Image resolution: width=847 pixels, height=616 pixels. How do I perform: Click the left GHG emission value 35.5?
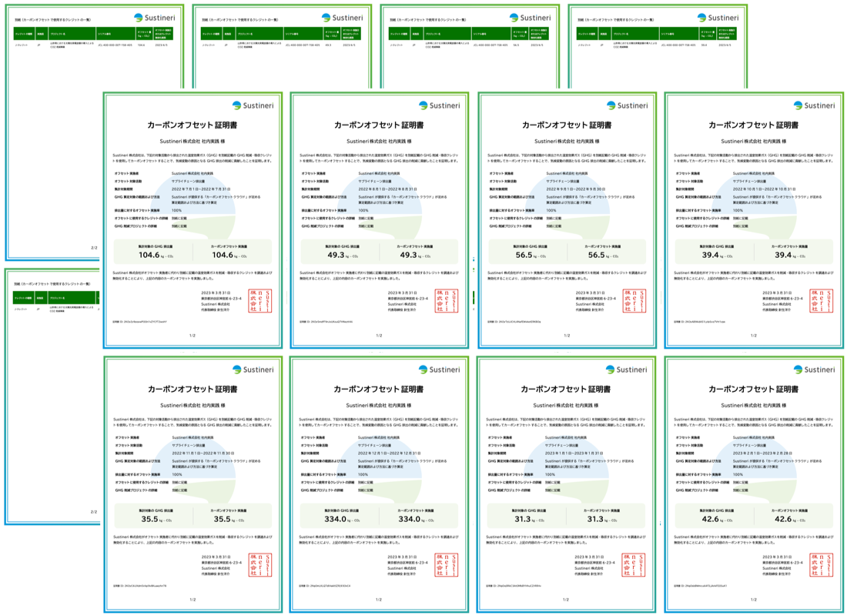click(x=149, y=519)
